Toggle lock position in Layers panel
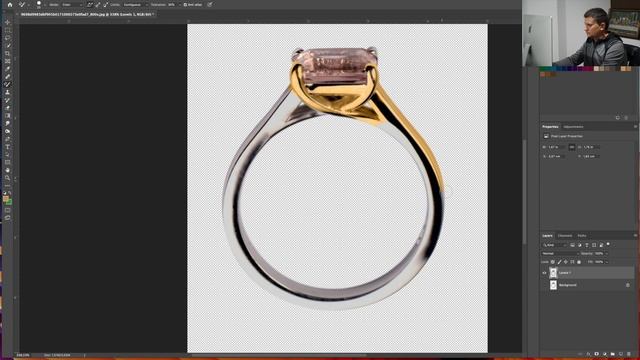The width and height of the screenshot is (640, 360). 566,262
